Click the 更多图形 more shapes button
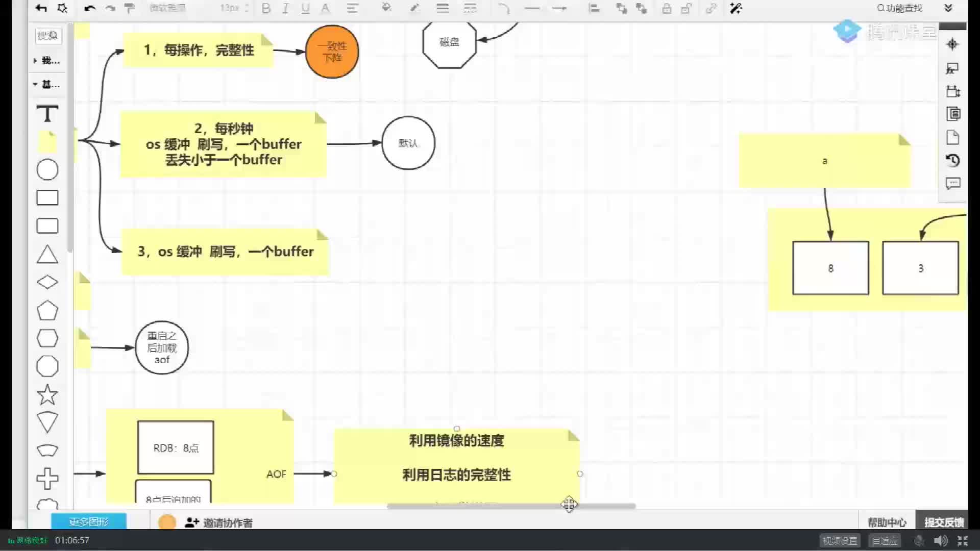This screenshot has width=980, height=551. (89, 522)
